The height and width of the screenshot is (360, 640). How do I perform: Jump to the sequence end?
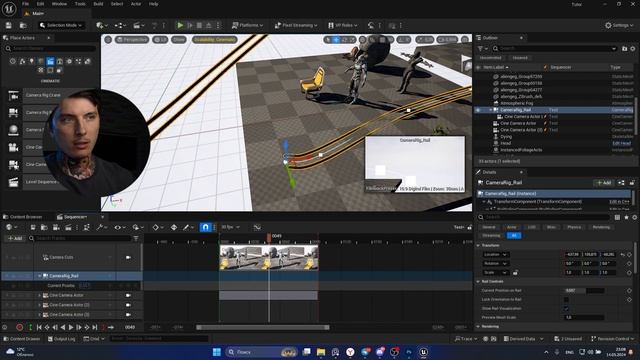[x=95, y=327]
